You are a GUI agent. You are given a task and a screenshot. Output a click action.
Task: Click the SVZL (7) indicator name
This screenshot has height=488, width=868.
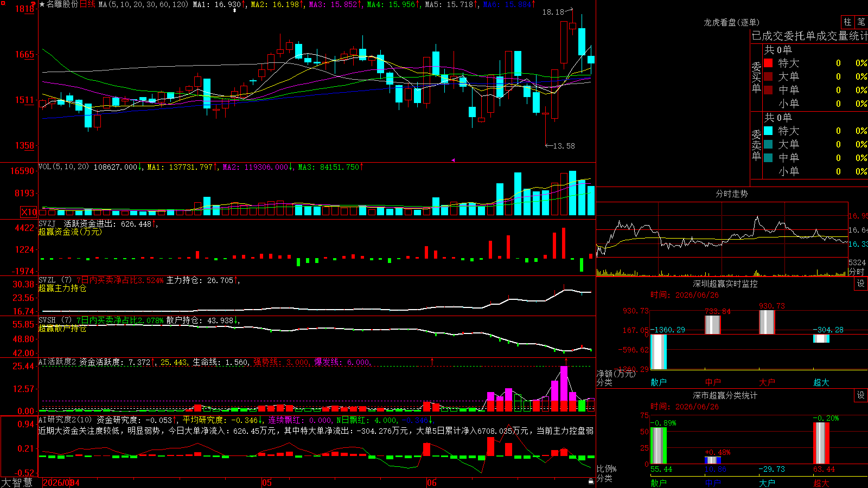[x=55, y=280]
